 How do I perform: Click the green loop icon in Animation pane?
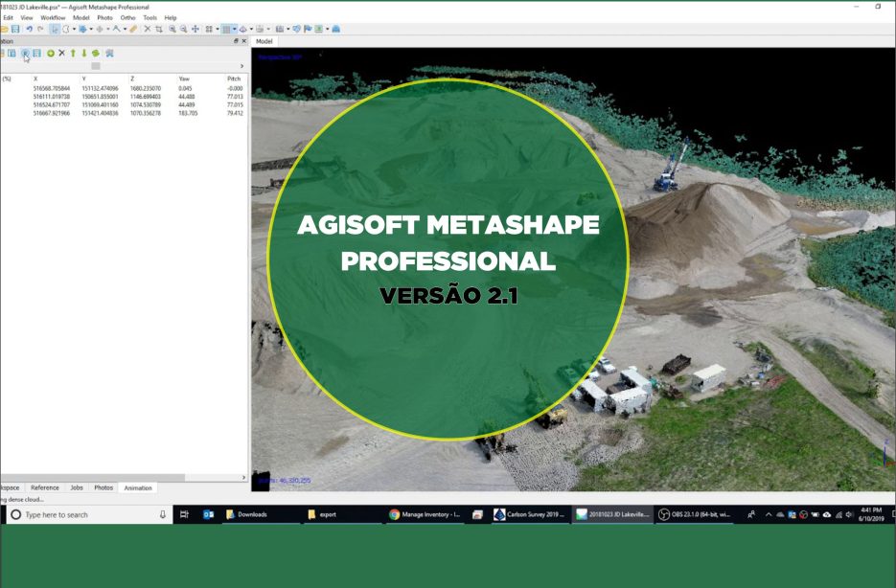pos(96,53)
